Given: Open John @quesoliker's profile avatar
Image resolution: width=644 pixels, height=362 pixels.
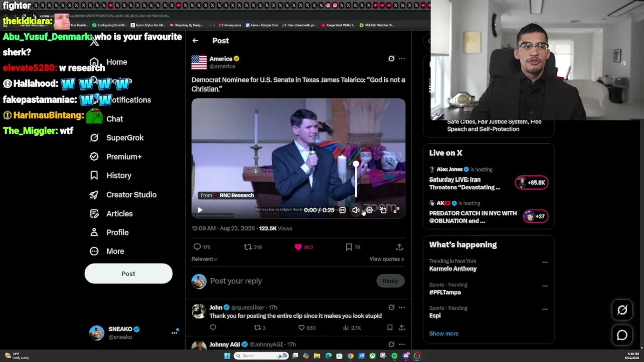Looking at the screenshot, I should click(x=199, y=311).
